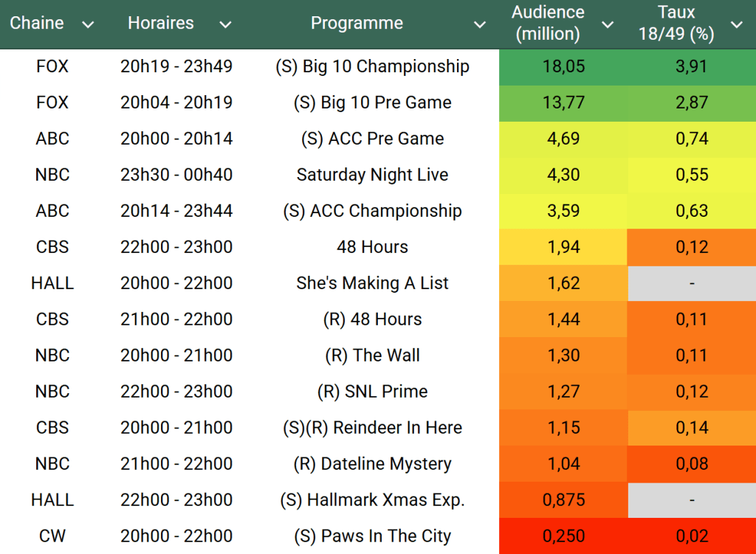Select the 3,91 rating cell
Viewport: 756px width, 554px height.
point(692,66)
